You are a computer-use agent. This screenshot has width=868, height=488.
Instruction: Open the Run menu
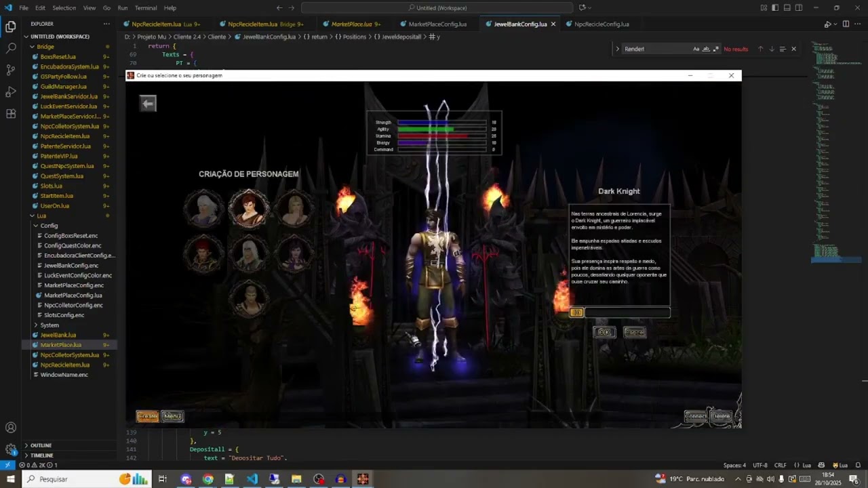[123, 8]
